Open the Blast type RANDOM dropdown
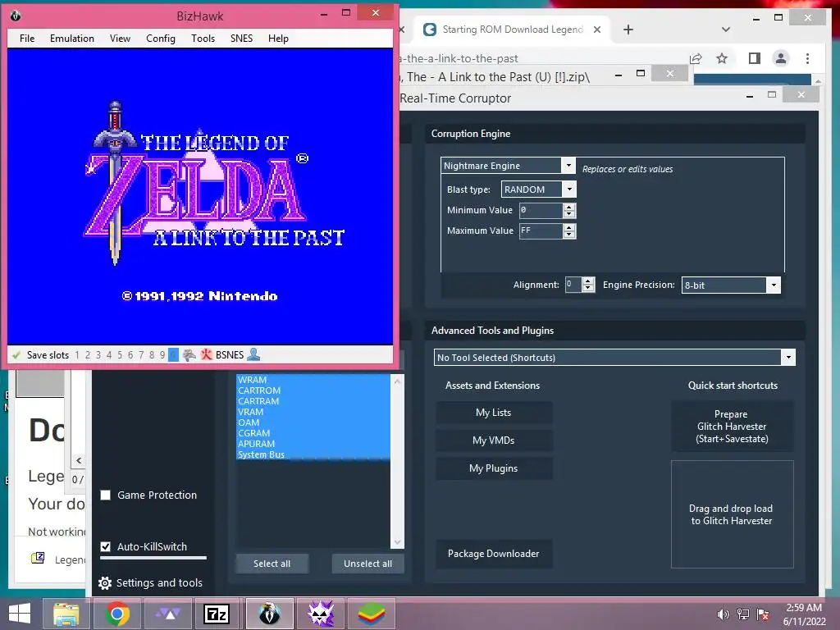This screenshot has width=840, height=630. [569, 189]
